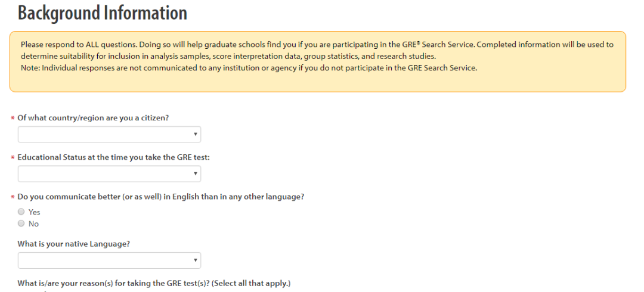Click the 'Do you communicate better' question text
The width and height of the screenshot is (644, 292).
point(160,197)
